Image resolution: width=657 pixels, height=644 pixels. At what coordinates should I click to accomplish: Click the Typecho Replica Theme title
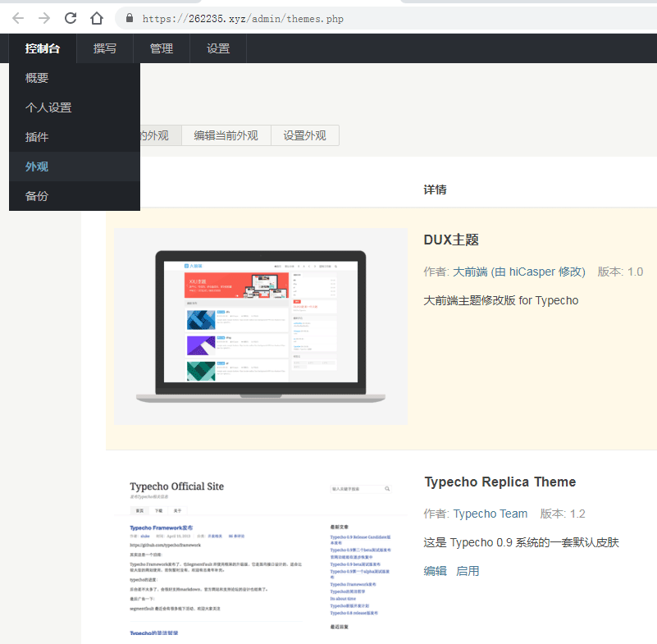pyautogui.click(x=500, y=482)
